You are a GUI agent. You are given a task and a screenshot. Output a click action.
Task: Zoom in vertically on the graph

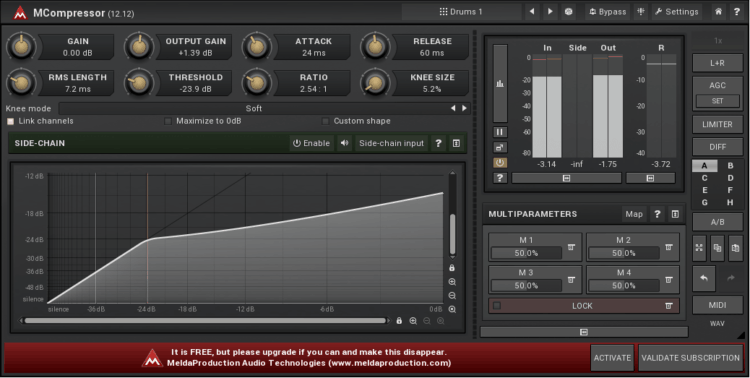[x=452, y=282]
